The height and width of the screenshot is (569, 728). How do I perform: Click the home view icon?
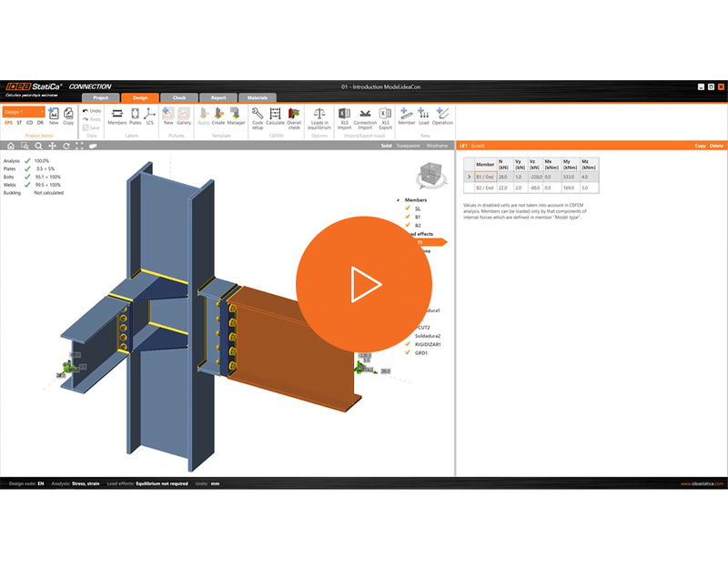[11, 146]
